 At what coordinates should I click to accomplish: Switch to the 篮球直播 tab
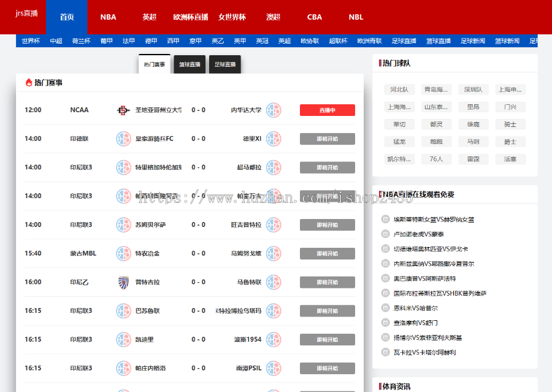tap(190, 64)
